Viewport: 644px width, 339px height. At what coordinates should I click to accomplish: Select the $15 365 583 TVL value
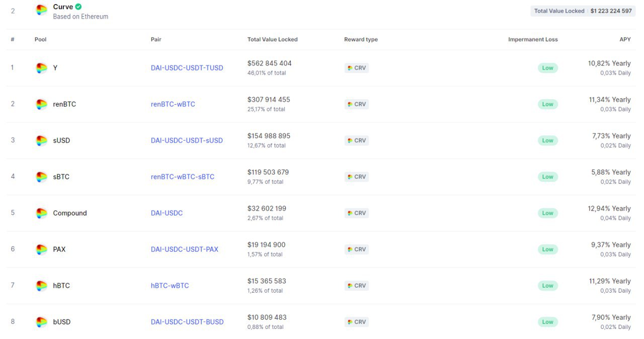tap(267, 281)
